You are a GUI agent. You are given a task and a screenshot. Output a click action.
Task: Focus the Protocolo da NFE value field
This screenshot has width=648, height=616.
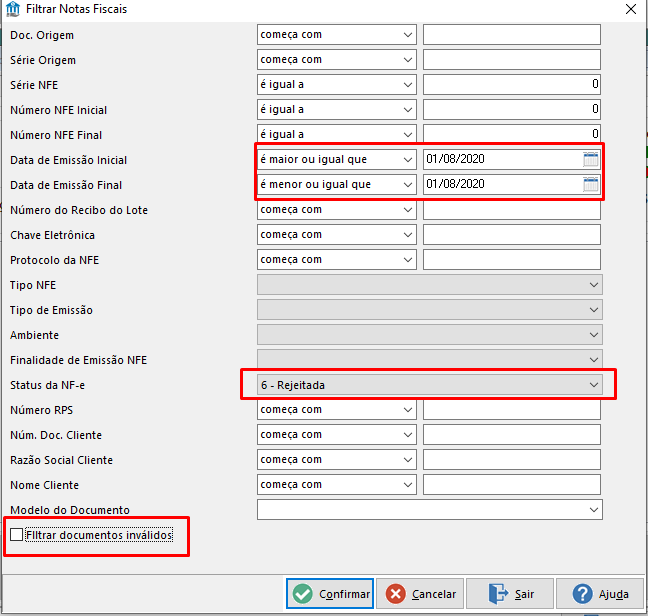click(x=512, y=259)
